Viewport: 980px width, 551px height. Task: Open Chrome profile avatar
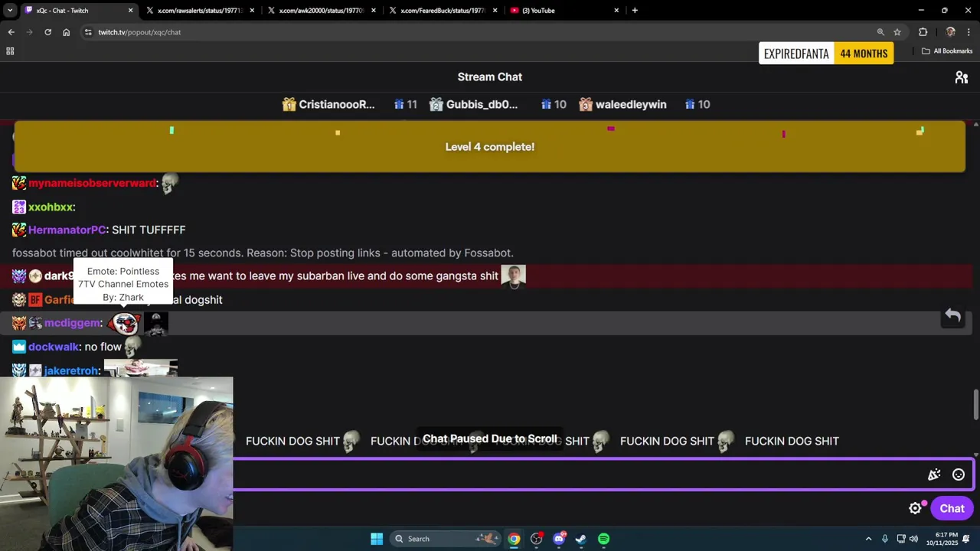(x=950, y=32)
